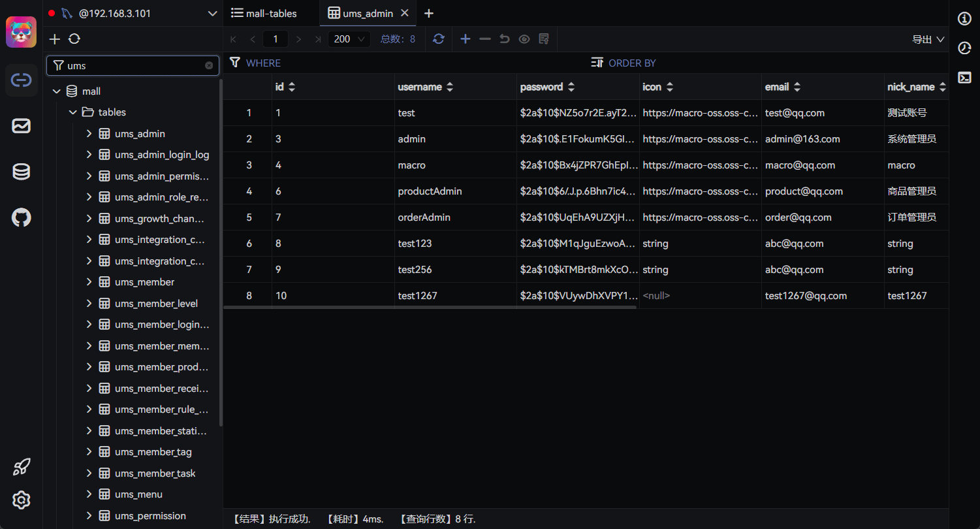Click the refresh data icon in toolbar
The width and height of the screenshot is (980, 529).
pyautogui.click(x=439, y=39)
